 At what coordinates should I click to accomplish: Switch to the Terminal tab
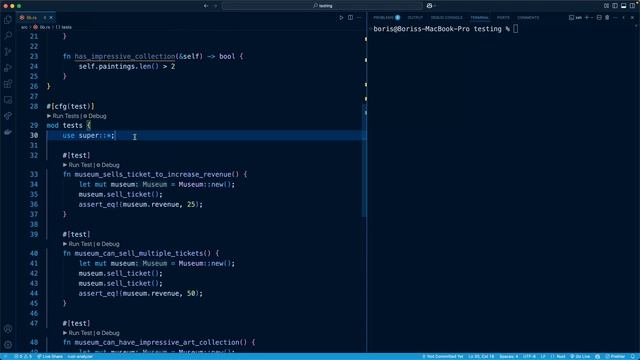(480, 18)
